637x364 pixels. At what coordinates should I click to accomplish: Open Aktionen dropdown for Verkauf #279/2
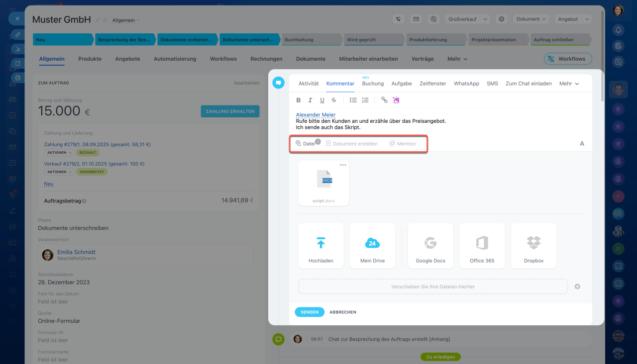(x=59, y=172)
